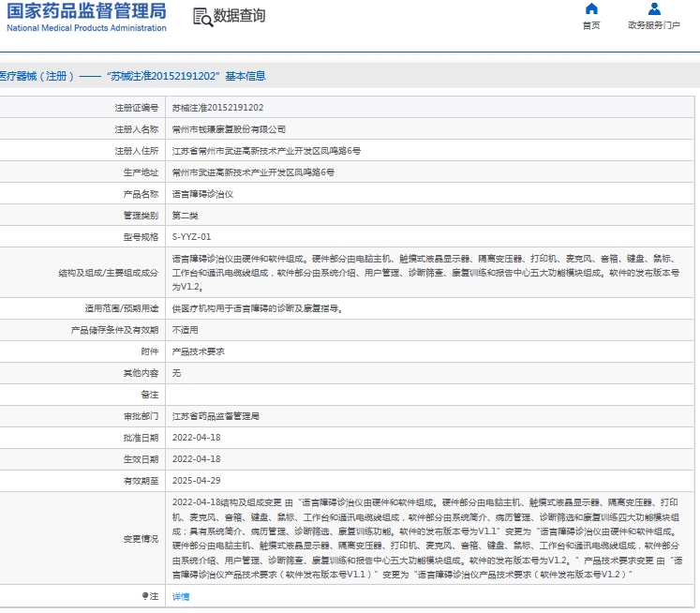Screen dimensions: 700x613
Task: Click the 注册人名称 label
Action: [x=137, y=129]
